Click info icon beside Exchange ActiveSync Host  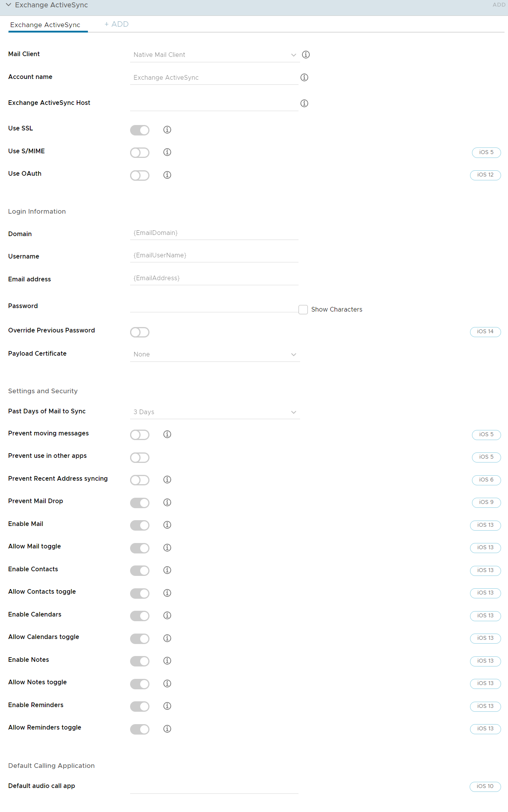[x=304, y=103]
